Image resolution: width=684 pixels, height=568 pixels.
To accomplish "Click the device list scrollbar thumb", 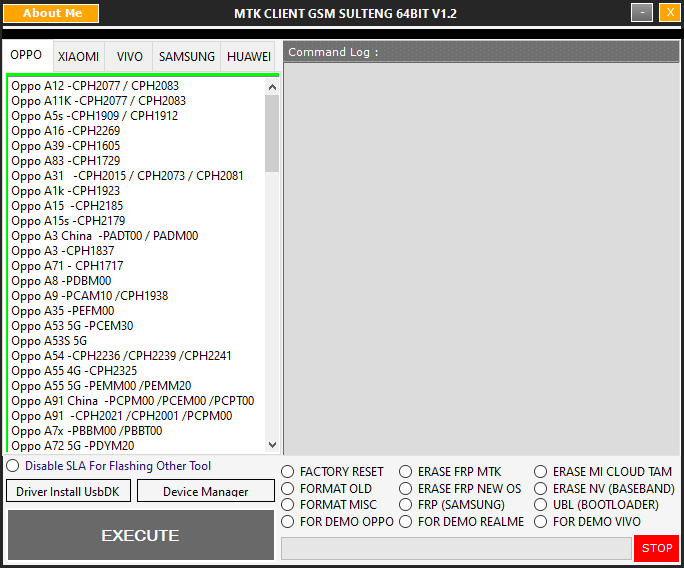I will (x=272, y=133).
